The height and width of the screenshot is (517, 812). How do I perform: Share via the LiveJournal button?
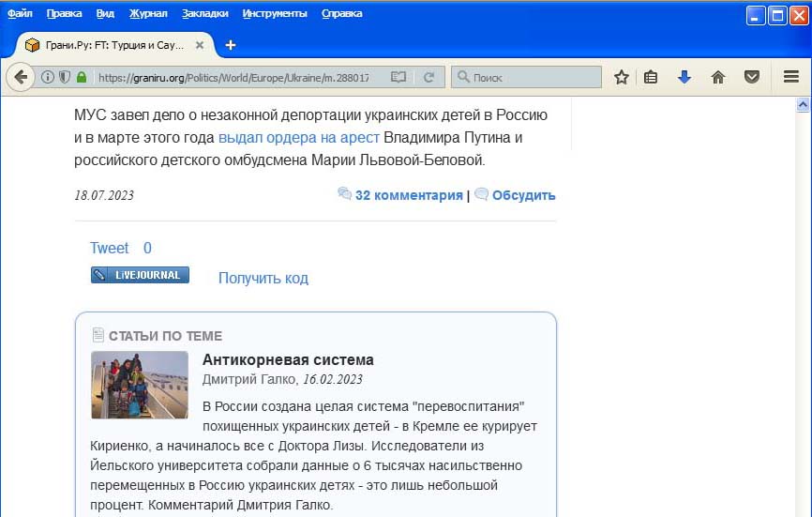[140, 275]
